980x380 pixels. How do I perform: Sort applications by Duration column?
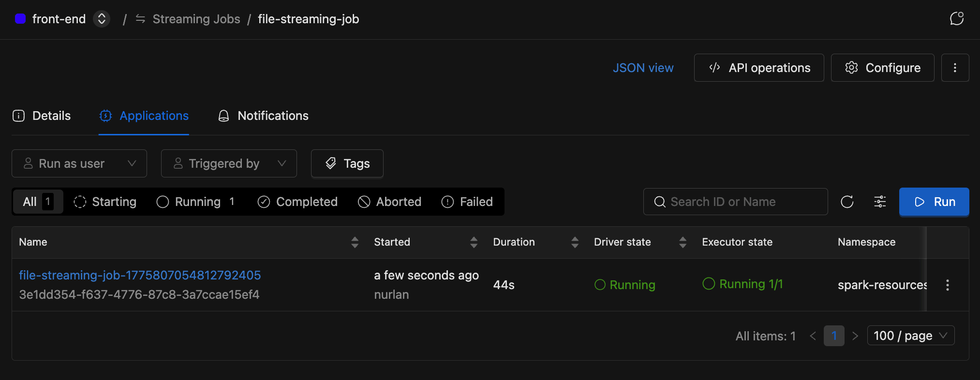(575, 242)
